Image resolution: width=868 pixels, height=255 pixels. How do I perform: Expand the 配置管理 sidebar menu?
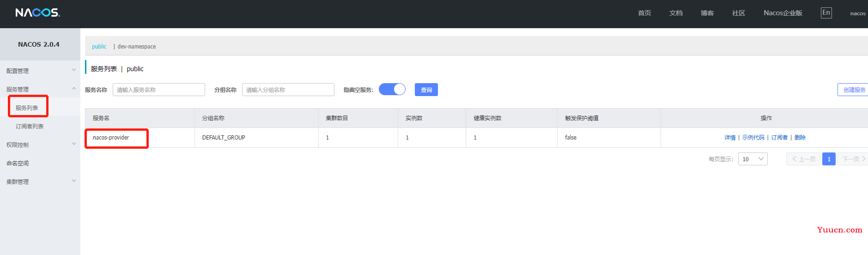[x=40, y=71]
